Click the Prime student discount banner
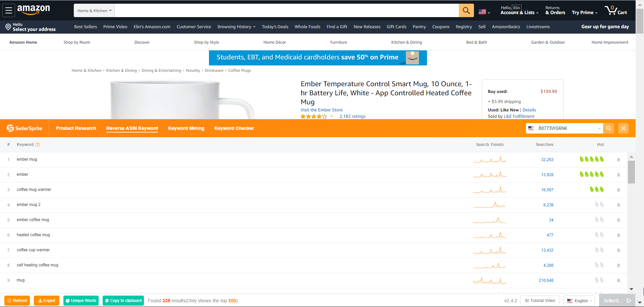The width and height of the screenshot is (644, 307). click(318, 58)
